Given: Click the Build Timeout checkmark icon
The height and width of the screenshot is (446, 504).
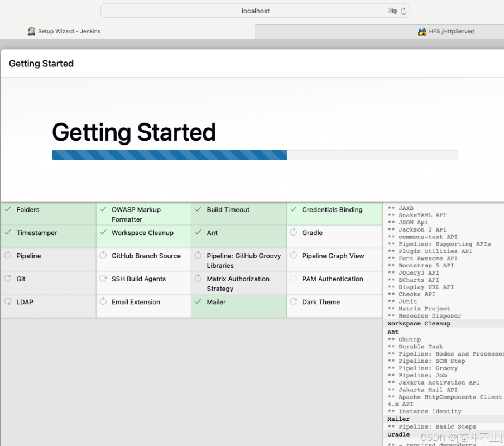Looking at the screenshot, I should [x=198, y=209].
